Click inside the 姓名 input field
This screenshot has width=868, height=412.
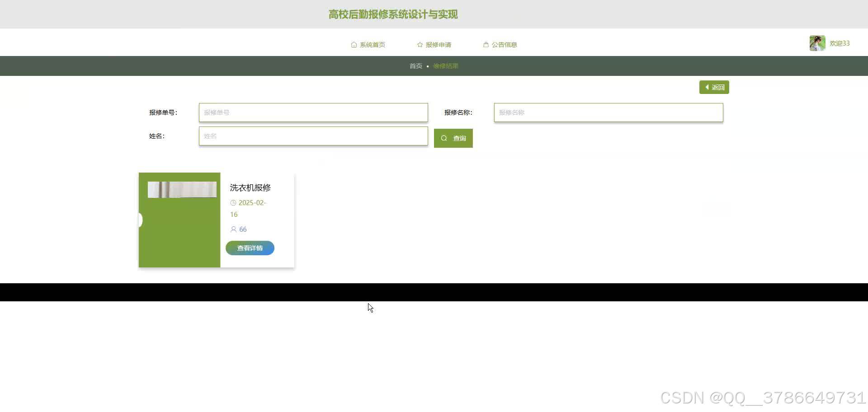pyautogui.click(x=313, y=136)
